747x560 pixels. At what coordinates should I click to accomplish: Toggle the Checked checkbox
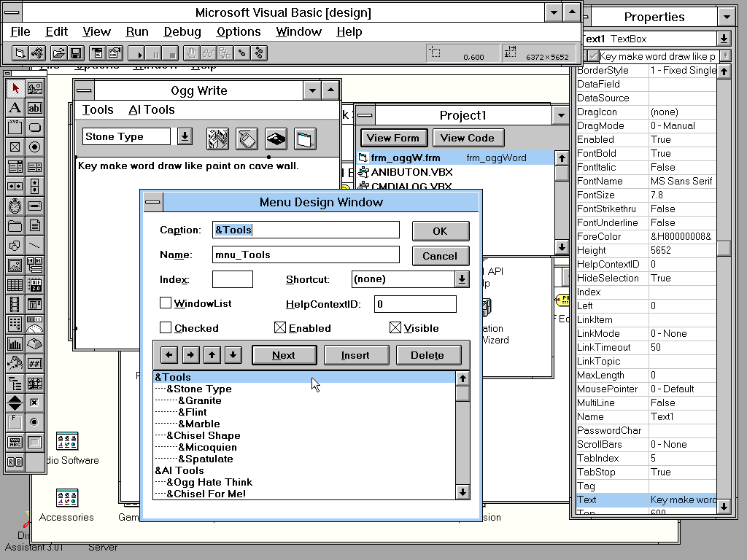click(166, 327)
